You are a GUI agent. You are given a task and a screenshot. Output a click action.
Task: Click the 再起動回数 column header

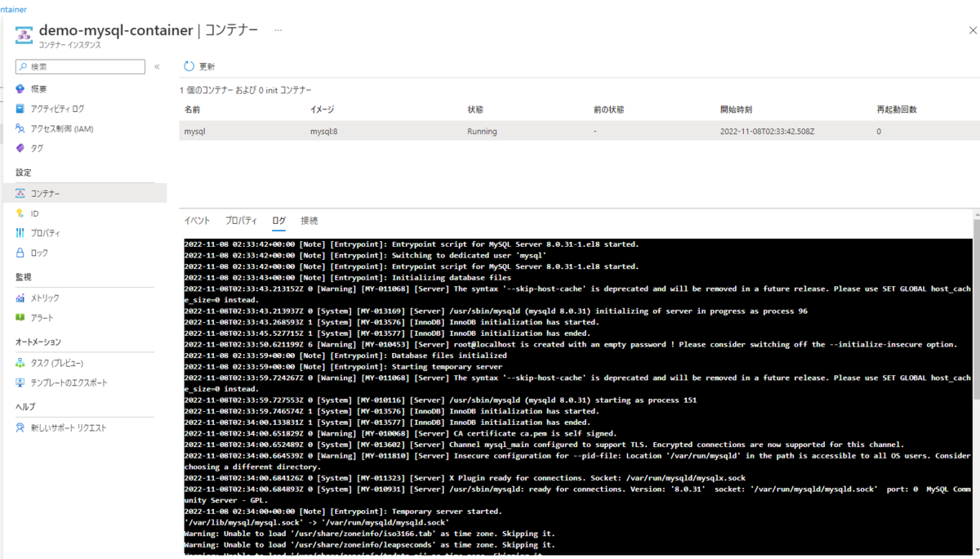point(897,110)
